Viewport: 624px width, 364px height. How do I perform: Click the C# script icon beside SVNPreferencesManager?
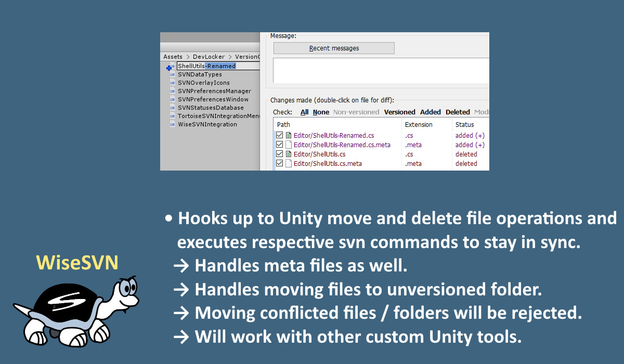point(172,91)
